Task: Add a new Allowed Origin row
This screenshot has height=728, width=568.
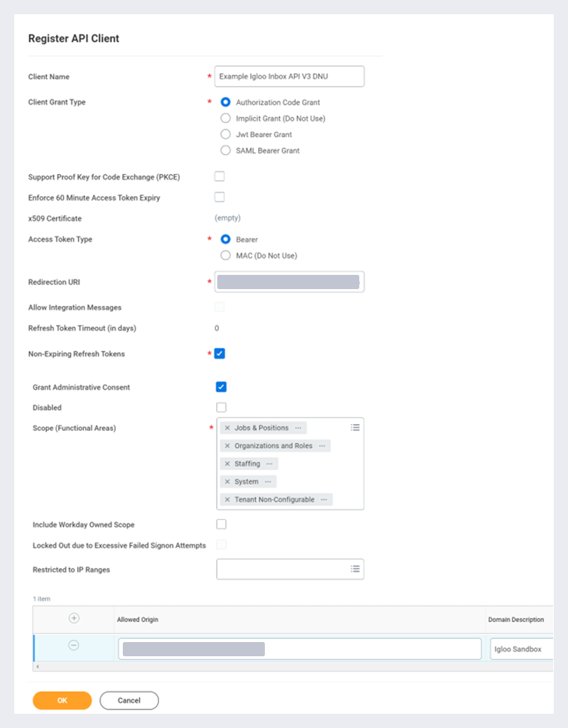Action: tap(74, 618)
